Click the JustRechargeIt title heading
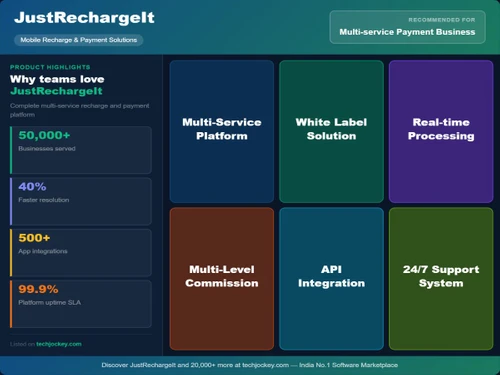 point(84,18)
